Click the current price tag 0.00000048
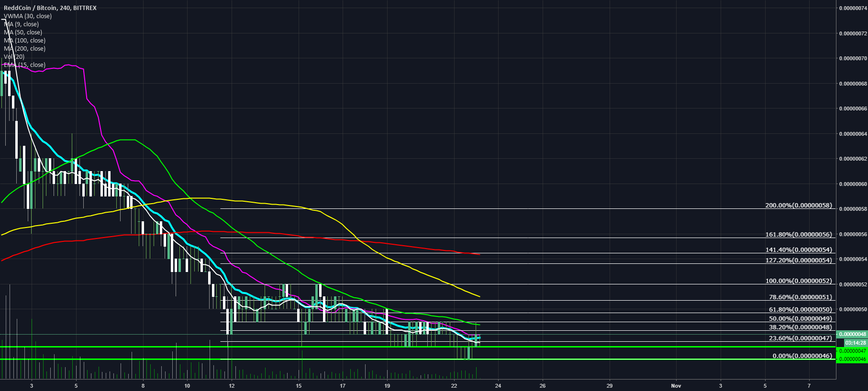Screen dimensions: 868x391 pyautogui.click(x=852, y=334)
